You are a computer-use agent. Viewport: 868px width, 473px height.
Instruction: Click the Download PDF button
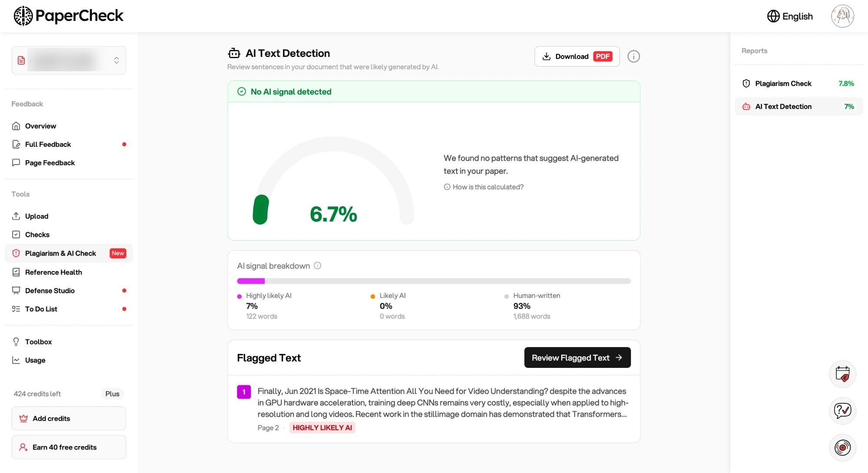(577, 56)
